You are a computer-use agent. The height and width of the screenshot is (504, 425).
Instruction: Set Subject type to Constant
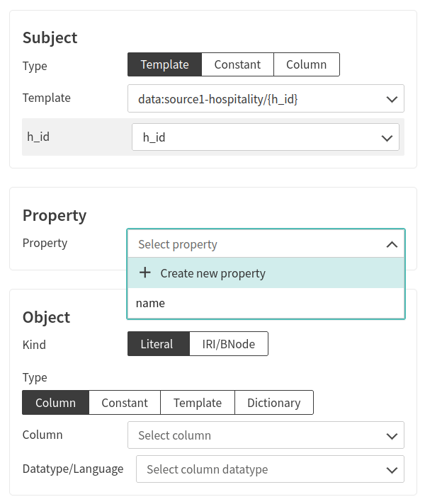(x=237, y=64)
